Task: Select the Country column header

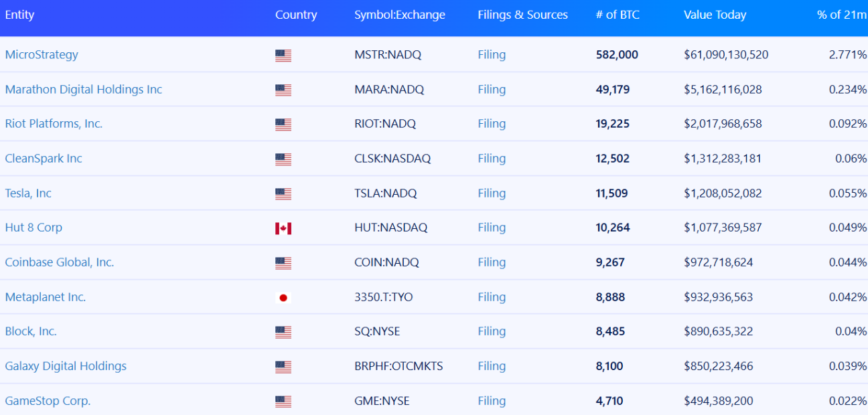Action: click(296, 15)
